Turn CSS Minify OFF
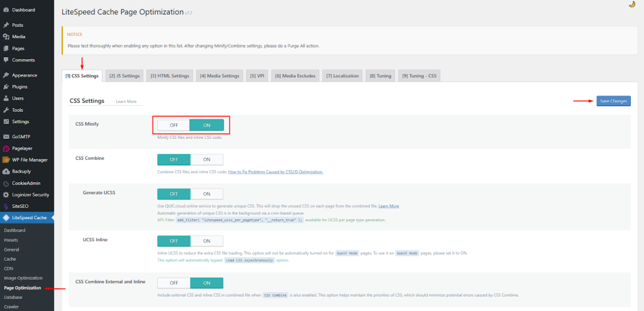 174,125
